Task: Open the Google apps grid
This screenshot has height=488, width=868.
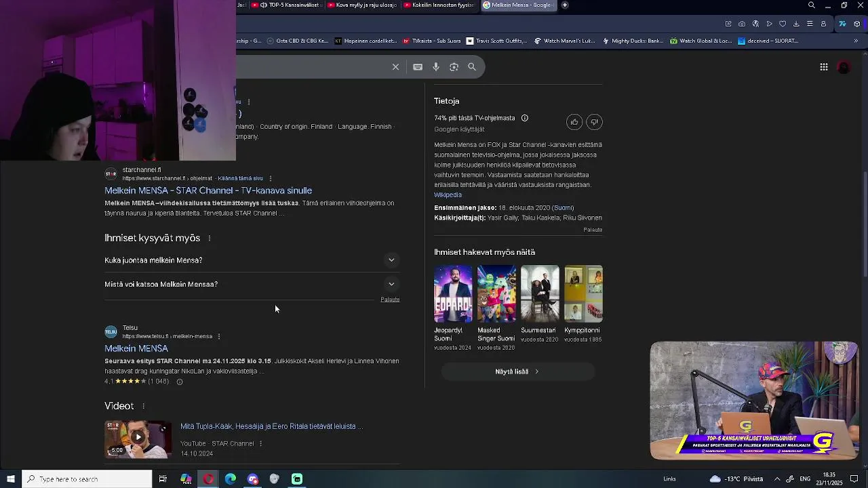Action: tap(824, 67)
